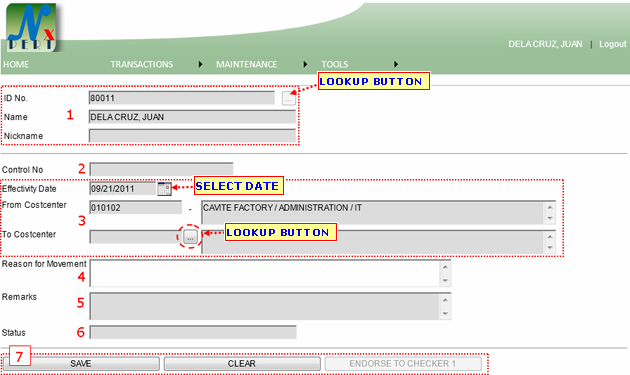Image resolution: width=630 pixels, height=375 pixels.
Task: Click the CLEAR button
Action: (242, 364)
